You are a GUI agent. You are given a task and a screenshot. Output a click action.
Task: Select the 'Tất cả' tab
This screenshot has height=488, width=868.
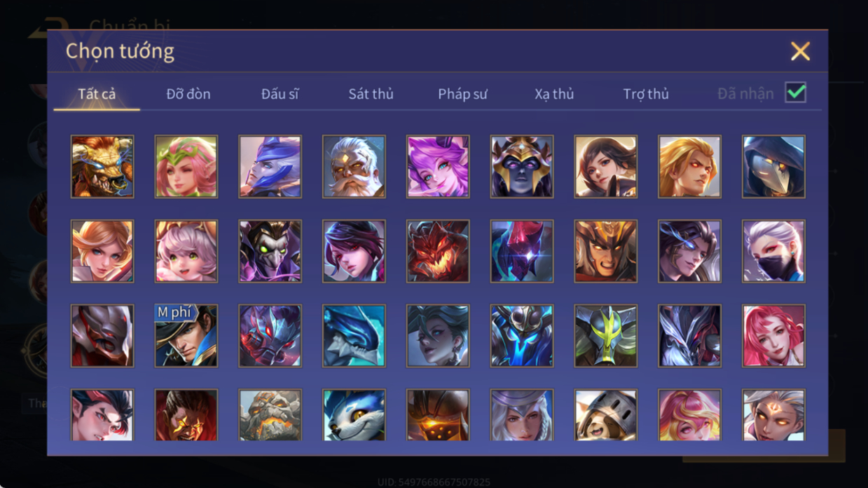[x=97, y=94]
